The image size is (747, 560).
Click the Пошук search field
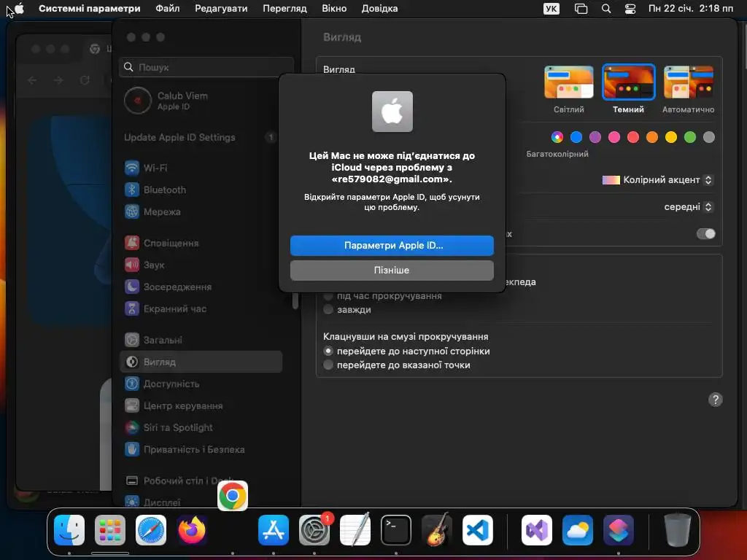point(206,67)
